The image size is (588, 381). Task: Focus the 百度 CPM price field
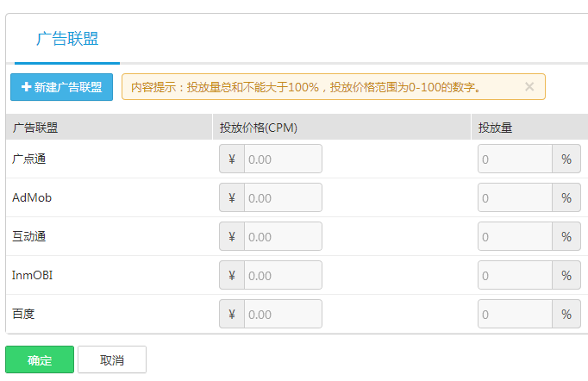coord(283,314)
